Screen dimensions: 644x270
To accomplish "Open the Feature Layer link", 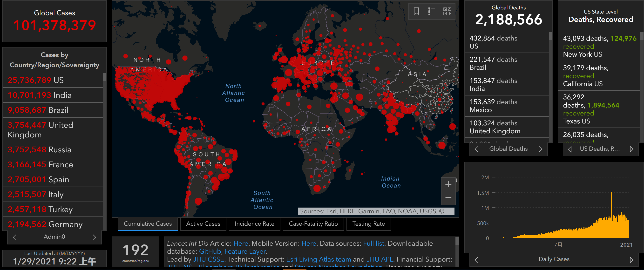I will coord(245,251).
